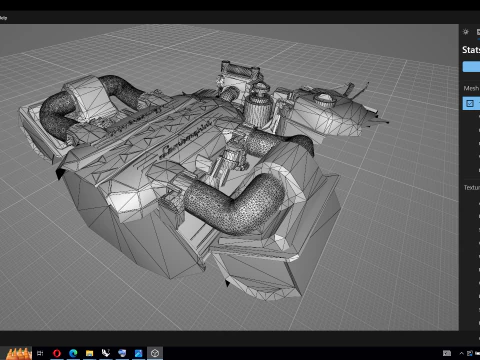The image size is (480, 360).
Task: Select the active 3D Viewer taskbar icon
Action: pos(155,353)
